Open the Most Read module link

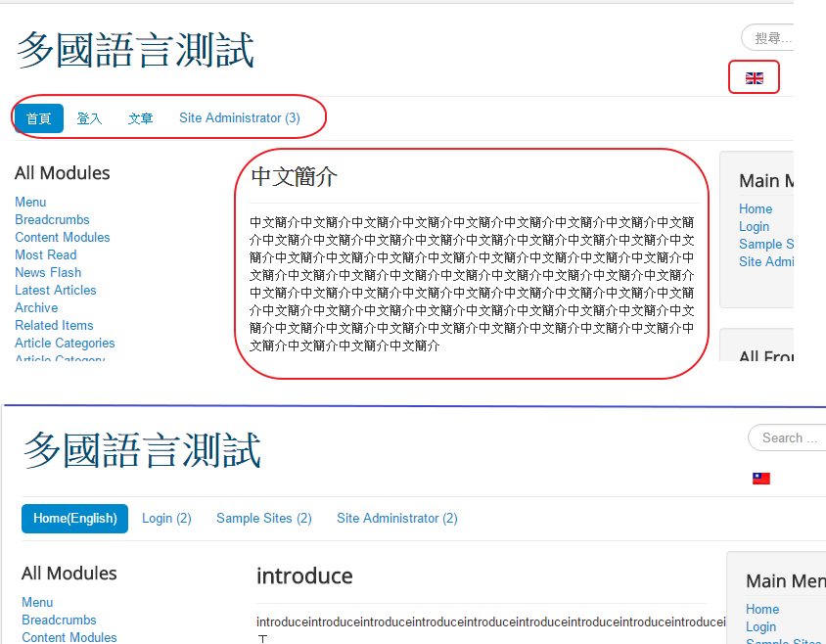[45, 254]
